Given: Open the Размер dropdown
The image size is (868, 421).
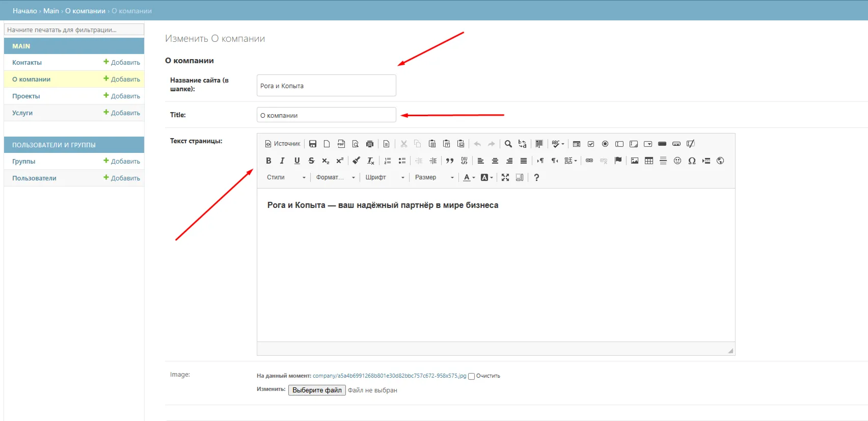Looking at the screenshot, I should click(x=435, y=177).
